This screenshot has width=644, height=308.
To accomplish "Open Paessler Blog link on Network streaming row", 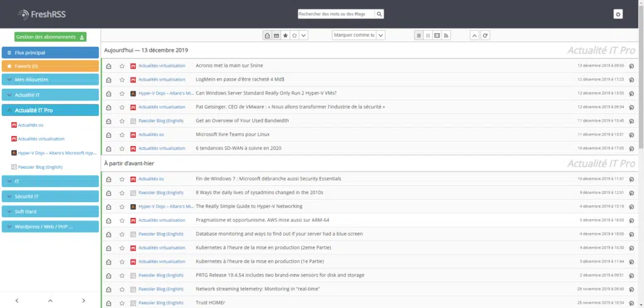I will click(x=161, y=289).
